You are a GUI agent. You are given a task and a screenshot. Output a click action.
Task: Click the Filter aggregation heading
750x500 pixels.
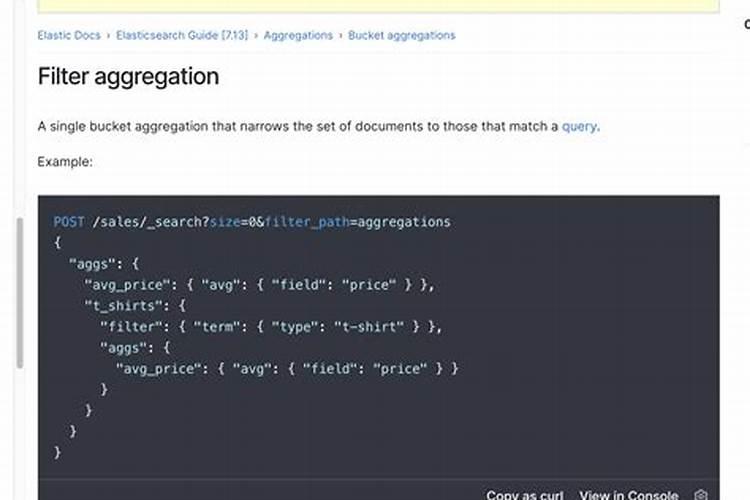click(x=128, y=77)
